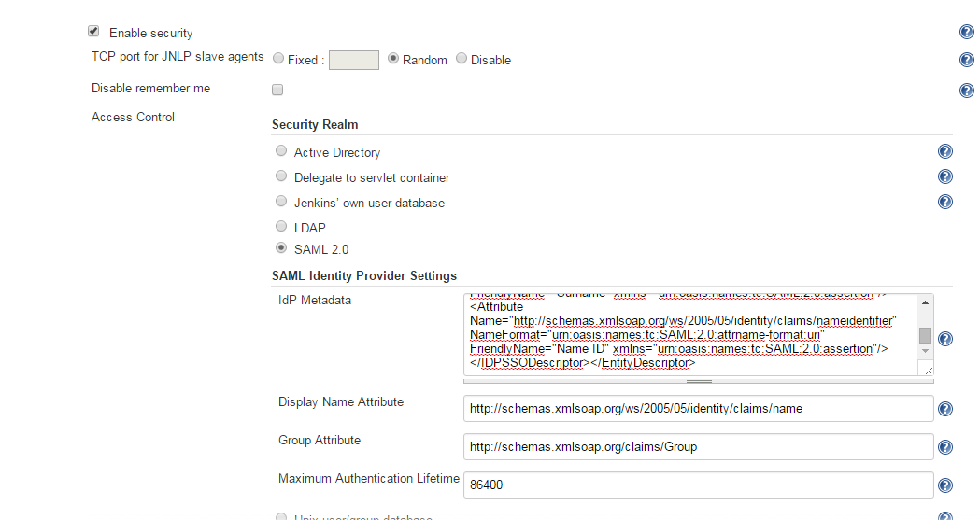The width and height of the screenshot is (980, 520).
Task: Choose Active Directory security realm
Action: [x=281, y=151]
